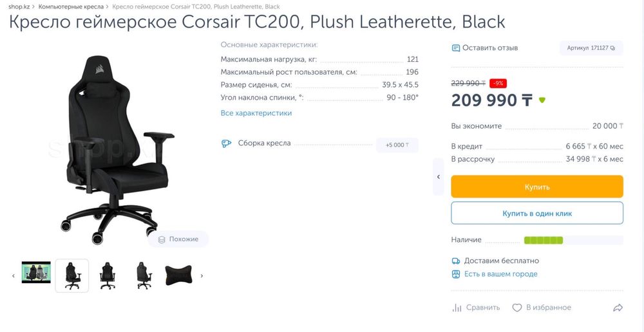Open Компьютерные кресла breadcrumb category
The width and height of the screenshot is (644, 332).
pos(71,6)
